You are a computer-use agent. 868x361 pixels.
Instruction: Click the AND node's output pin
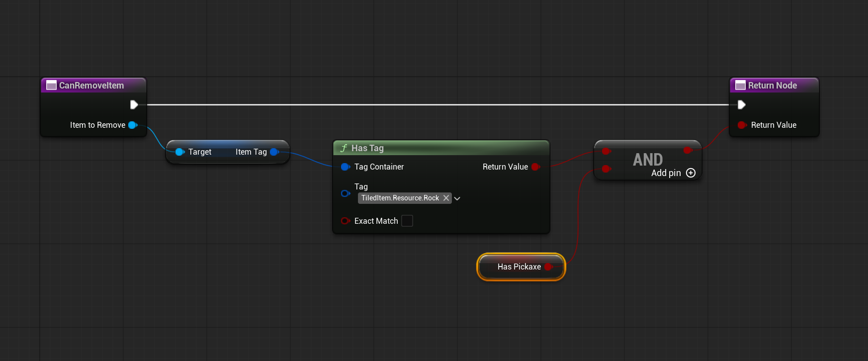(x=688, y=150)
